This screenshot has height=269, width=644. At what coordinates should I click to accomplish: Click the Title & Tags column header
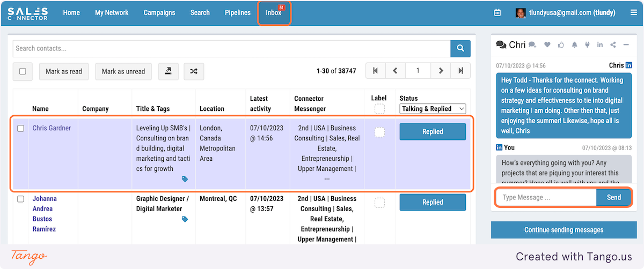click(153, 109)
